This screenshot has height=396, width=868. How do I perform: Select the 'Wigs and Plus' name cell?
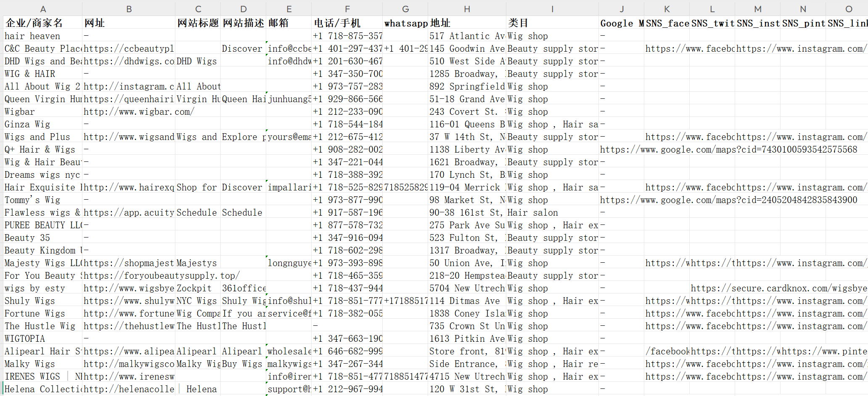[43, 137]
